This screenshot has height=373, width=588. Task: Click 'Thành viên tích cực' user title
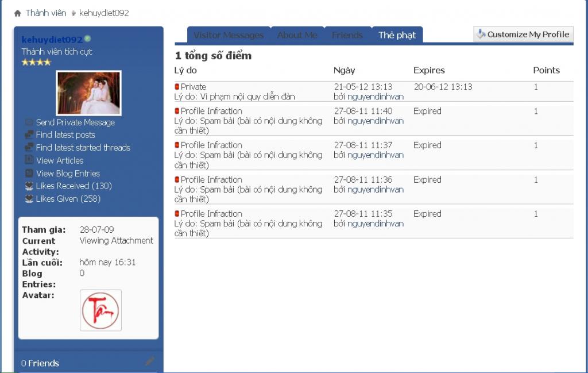click(x=57, y=52)
